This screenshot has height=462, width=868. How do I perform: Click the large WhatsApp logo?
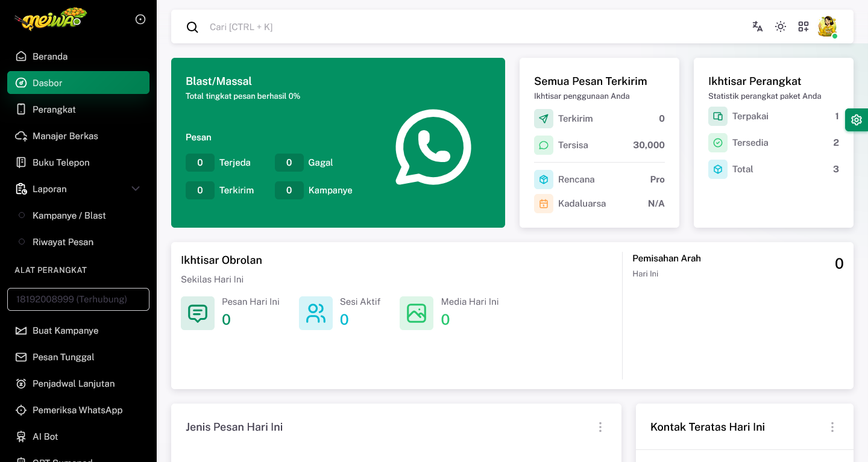coord(433,146)
